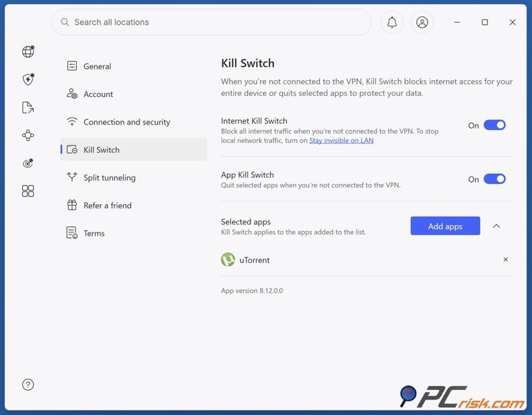The width and height of the screenshot is (532, 415).
Task: Remove uTorrent from selected apps
Action: [506, 259]
